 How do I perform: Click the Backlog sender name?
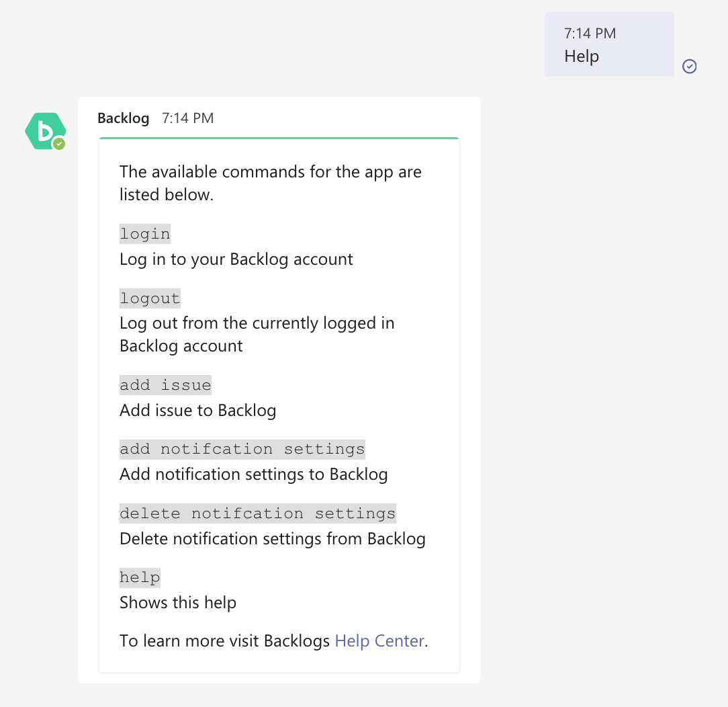click(x=123, y=118)
